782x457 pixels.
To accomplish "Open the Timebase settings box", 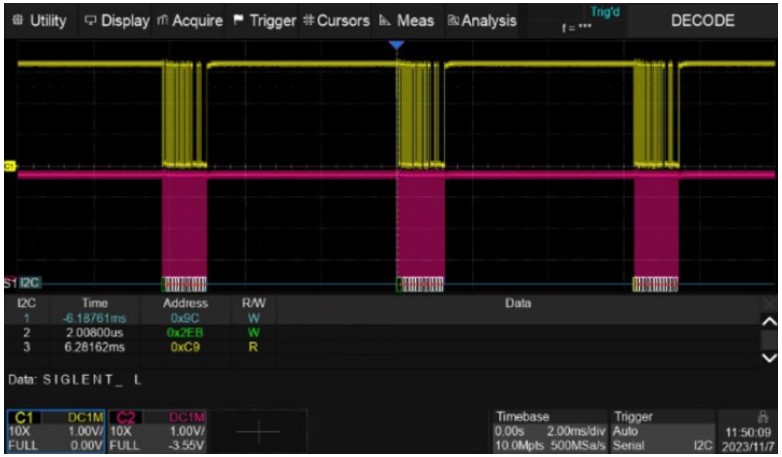I will [550, 428].
